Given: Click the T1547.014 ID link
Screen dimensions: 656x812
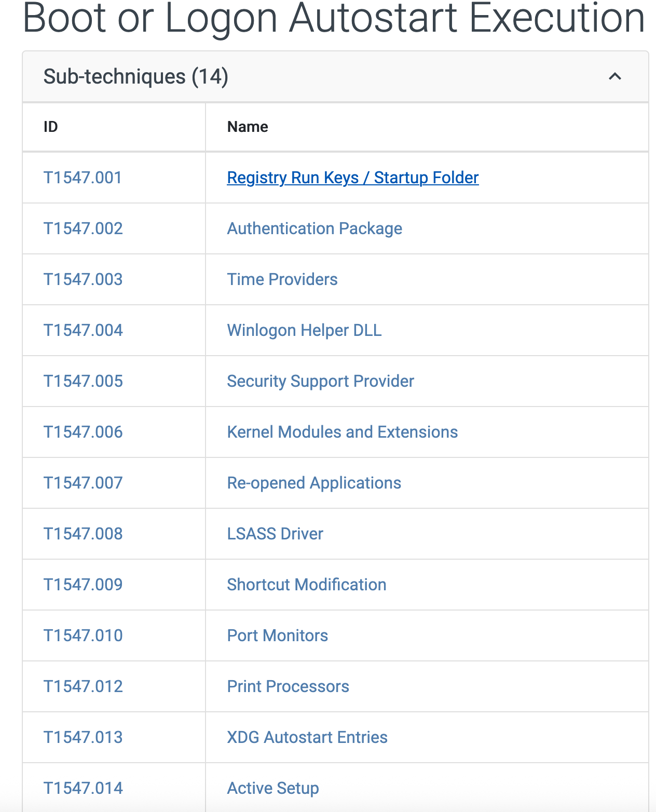Looking at the screenshot, I should click(83, 788).
